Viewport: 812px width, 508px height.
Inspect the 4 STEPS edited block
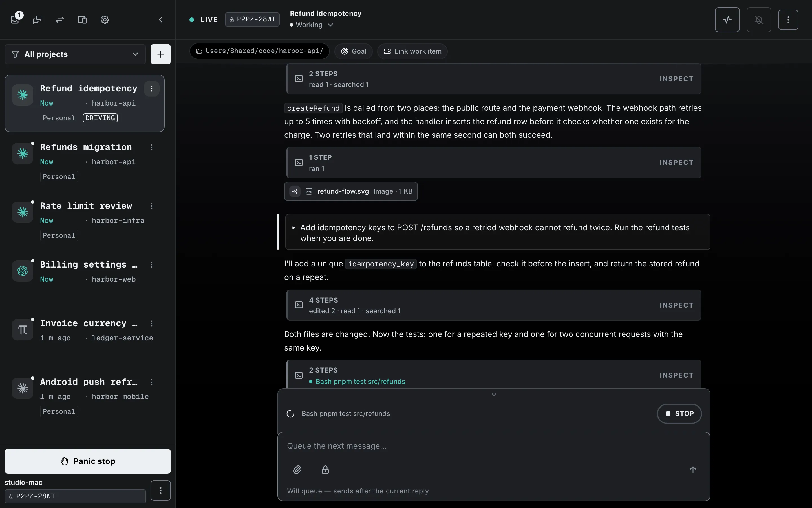point(676,305)
